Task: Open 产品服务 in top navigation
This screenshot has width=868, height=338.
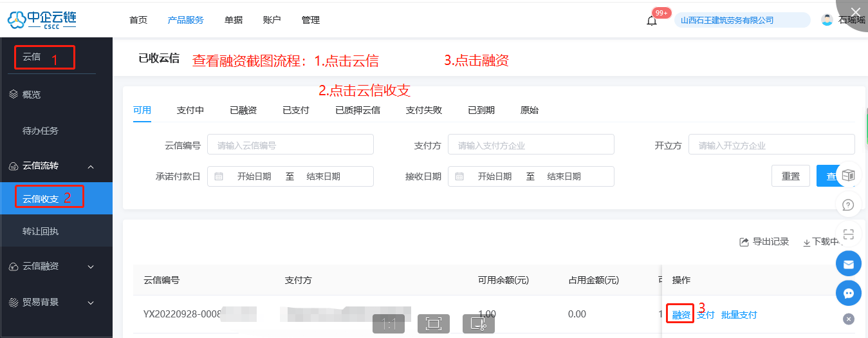Action: pyautogui.click(x=186, y=20)
